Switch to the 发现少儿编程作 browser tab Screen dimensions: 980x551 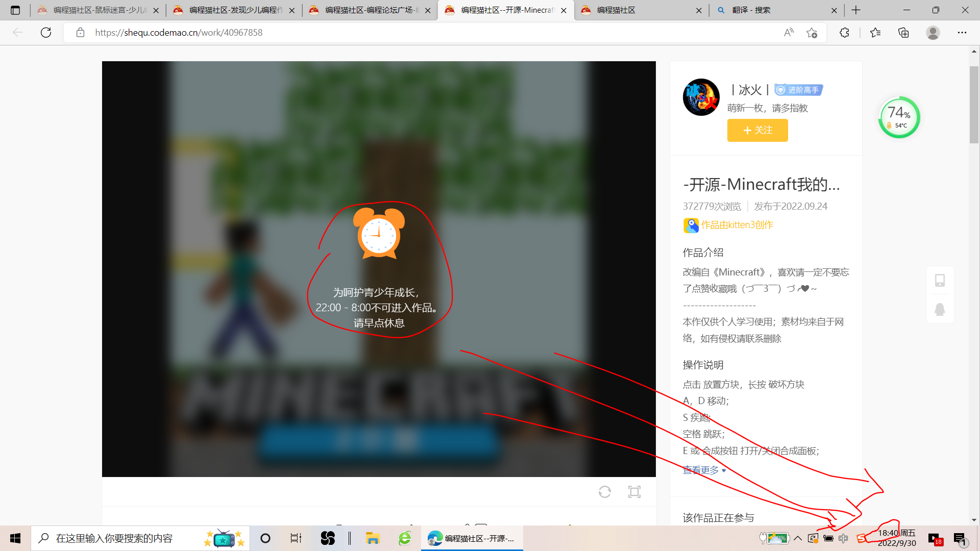pyautogui.click(x=234, y=10)
